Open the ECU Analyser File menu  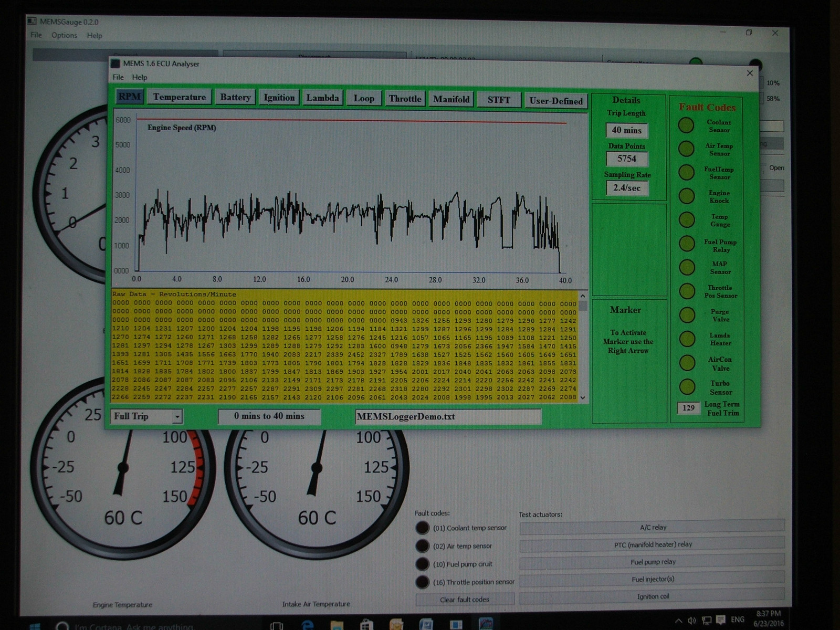(x=118, y=77)
